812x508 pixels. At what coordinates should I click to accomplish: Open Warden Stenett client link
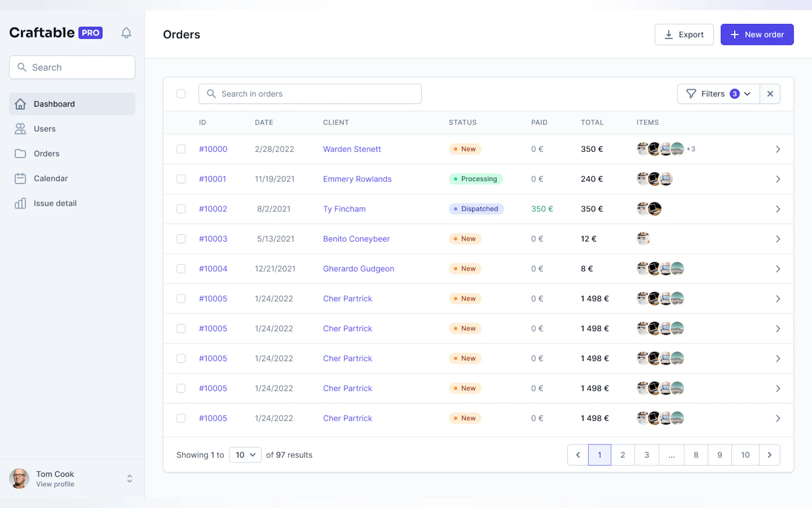point(352,149)
